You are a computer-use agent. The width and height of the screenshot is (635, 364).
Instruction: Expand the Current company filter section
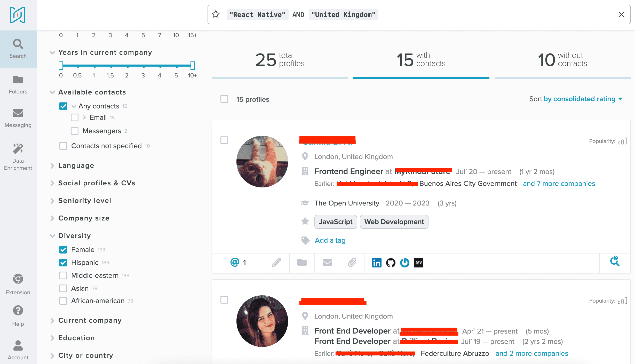(90, 320)
